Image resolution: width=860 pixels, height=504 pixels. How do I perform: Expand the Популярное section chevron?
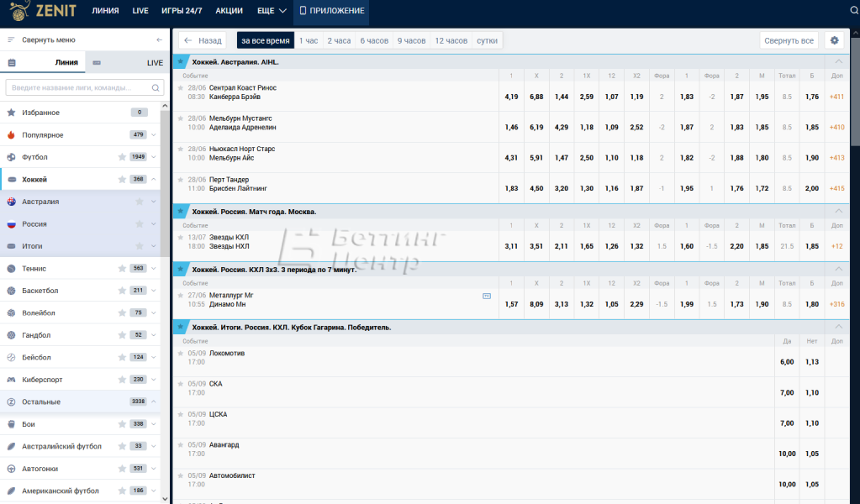pos(154,134)
